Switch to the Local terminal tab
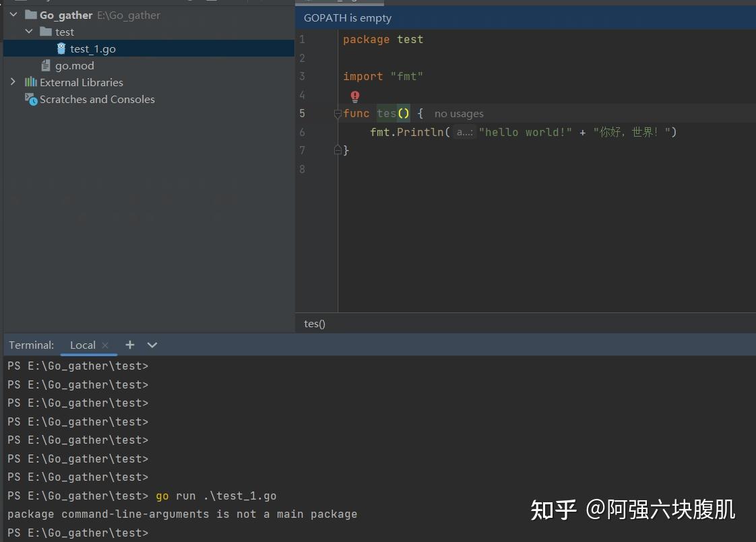Image resolution: width=756 pixels, height=542 pixels. (82, 345)
